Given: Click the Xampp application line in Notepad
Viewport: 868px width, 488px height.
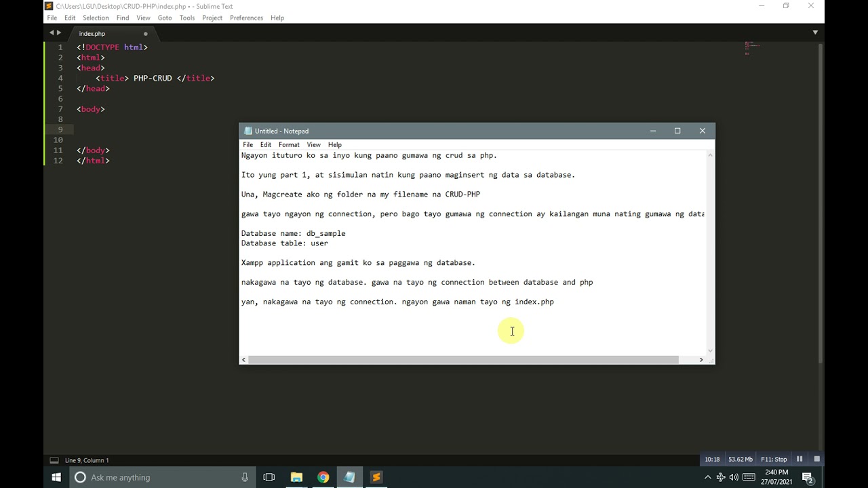Looking at the screenshot, I should 358,262.
